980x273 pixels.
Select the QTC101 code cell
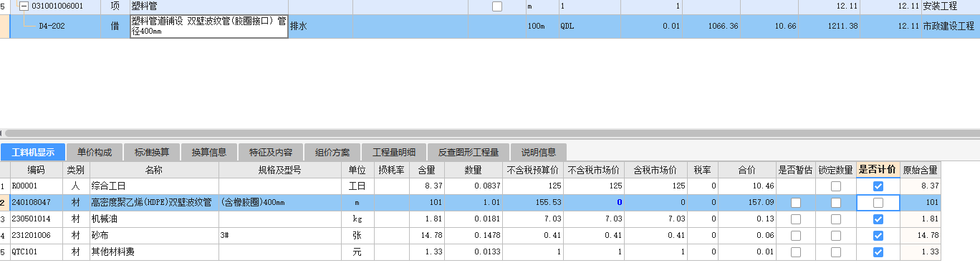pyautogui.click(x=37, y=252)
